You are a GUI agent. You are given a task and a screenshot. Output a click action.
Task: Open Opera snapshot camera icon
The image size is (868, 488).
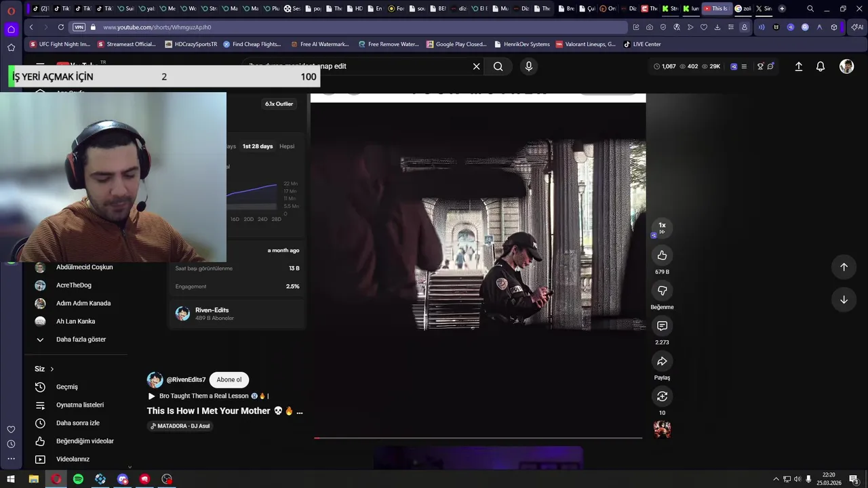(x=650, y=27)
